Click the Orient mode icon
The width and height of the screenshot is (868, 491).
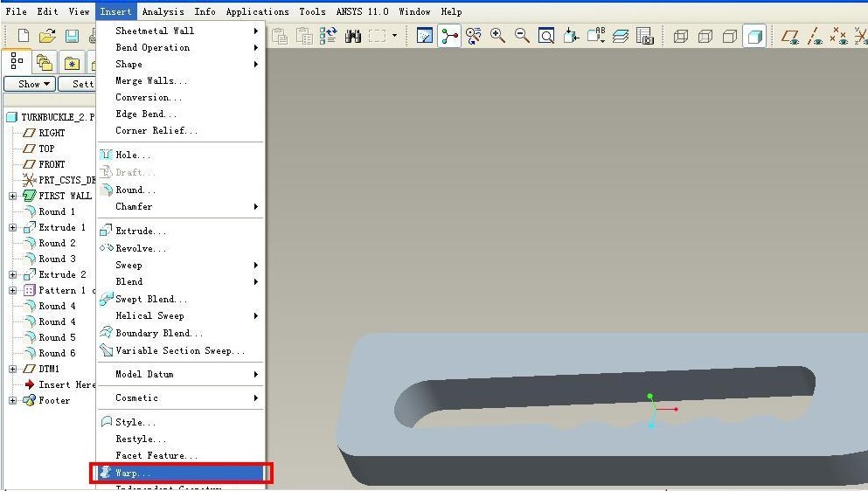coord(473,37)
